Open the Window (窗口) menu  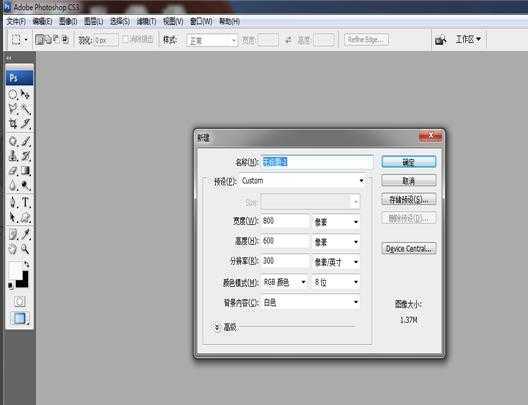click(x=201, y=22)
